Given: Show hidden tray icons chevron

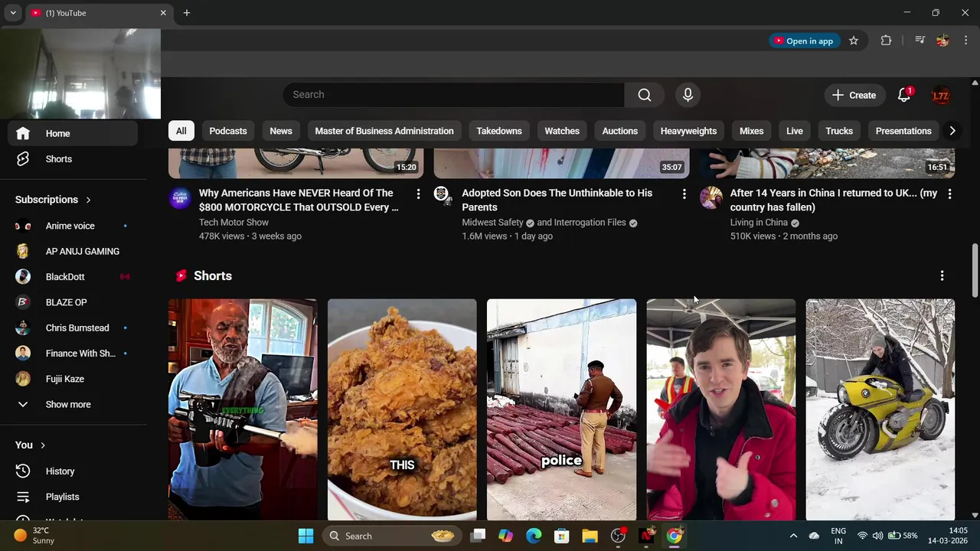Looking at the screenshot, I should point(793,536).
